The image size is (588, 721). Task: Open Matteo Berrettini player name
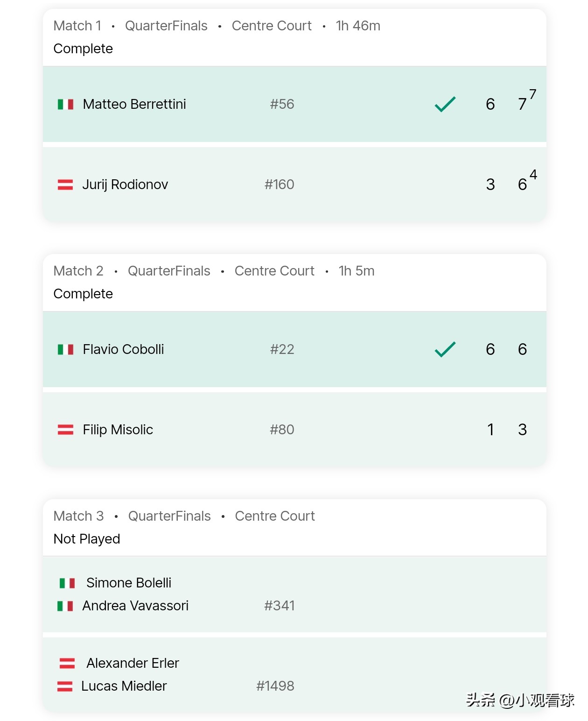134,104
